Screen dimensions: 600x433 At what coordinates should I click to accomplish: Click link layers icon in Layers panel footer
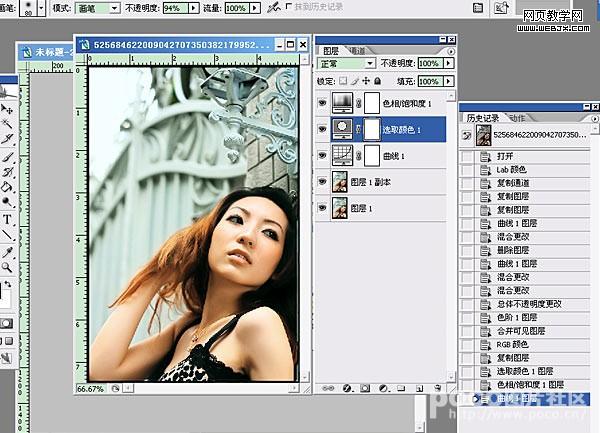click(x=328, y=388)
